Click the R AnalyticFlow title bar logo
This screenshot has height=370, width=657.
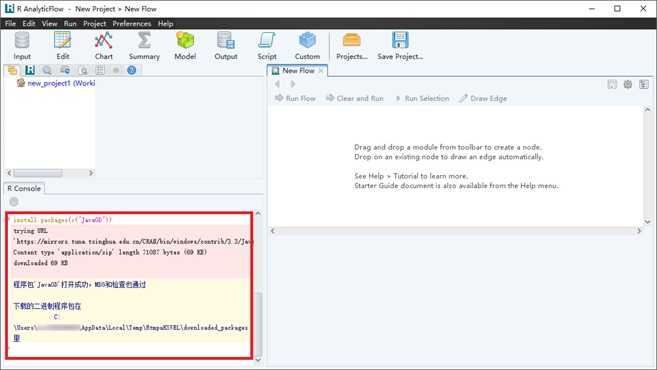point(9,8)
